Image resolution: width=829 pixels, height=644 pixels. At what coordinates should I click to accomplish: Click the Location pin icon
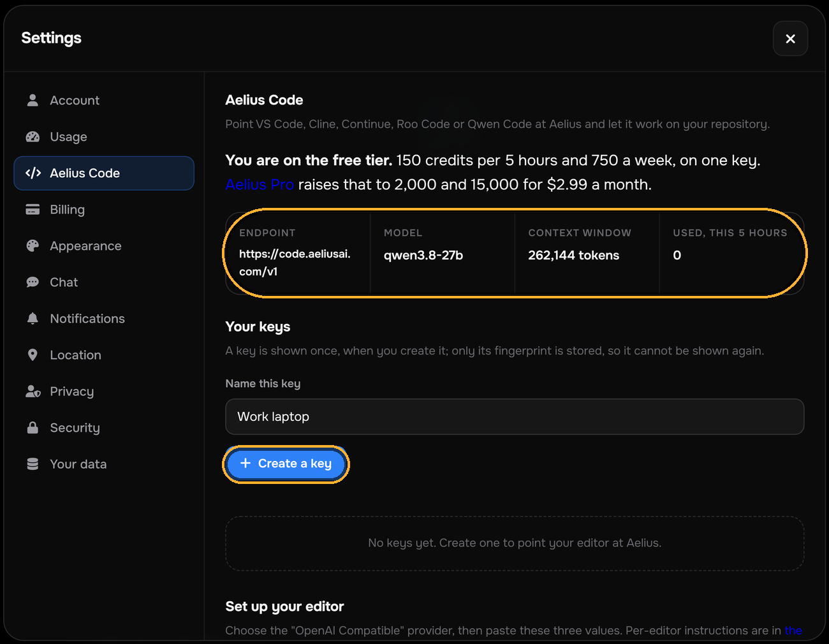(33, 355)
